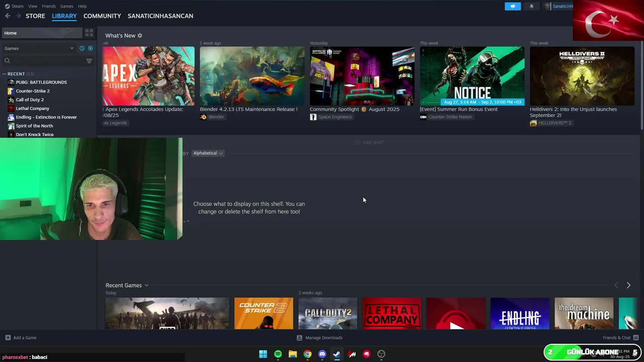Open the advanced filter options icon

(x=89, y=61)
